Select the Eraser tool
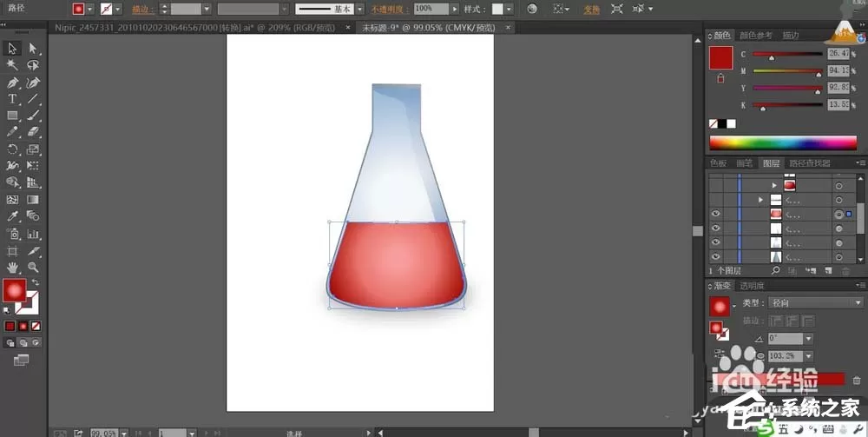868x437 pixels. coord(33,132)
